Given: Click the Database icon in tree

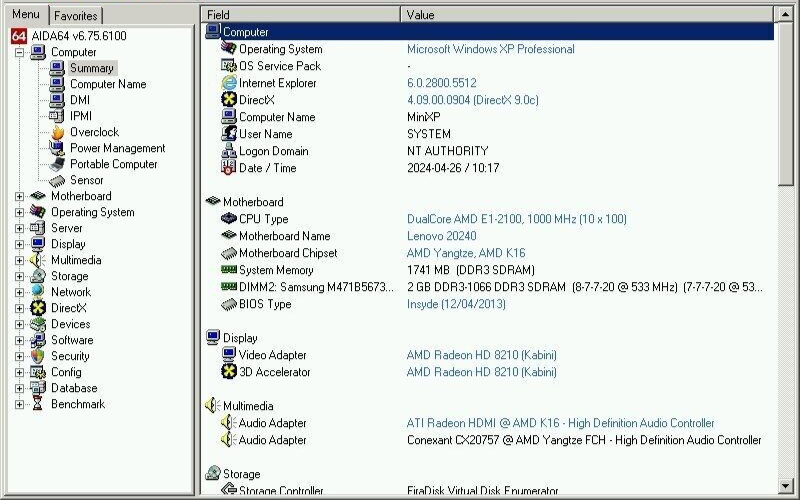Looking at the screenshot, I should (x=38, y=388).
